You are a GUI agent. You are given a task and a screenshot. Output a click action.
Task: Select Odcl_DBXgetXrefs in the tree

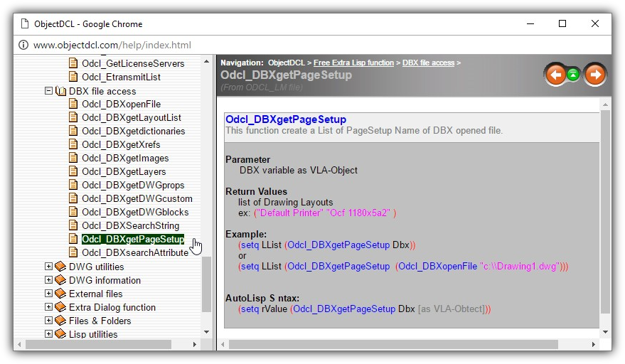121,145
